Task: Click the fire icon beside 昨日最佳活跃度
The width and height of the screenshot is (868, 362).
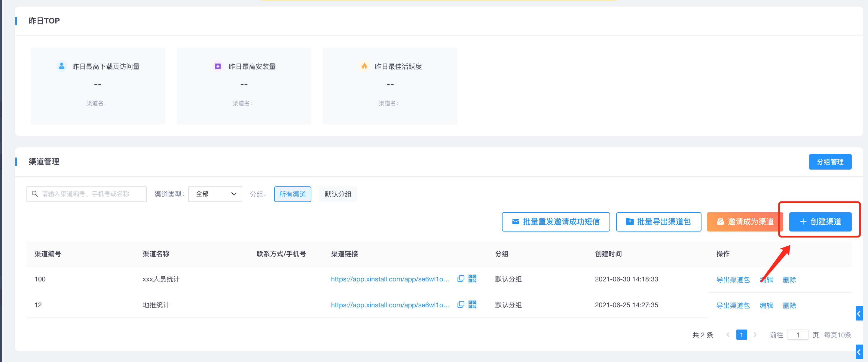Action: coord(364,66)
